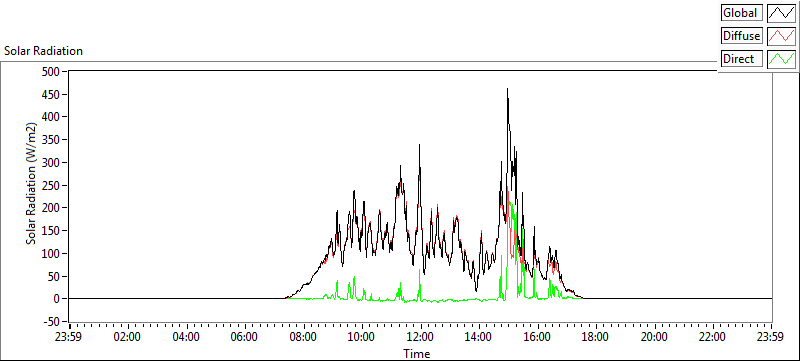Click the 12:00 time axis tick label
The image size is (800, 361).
pos(421,337)
